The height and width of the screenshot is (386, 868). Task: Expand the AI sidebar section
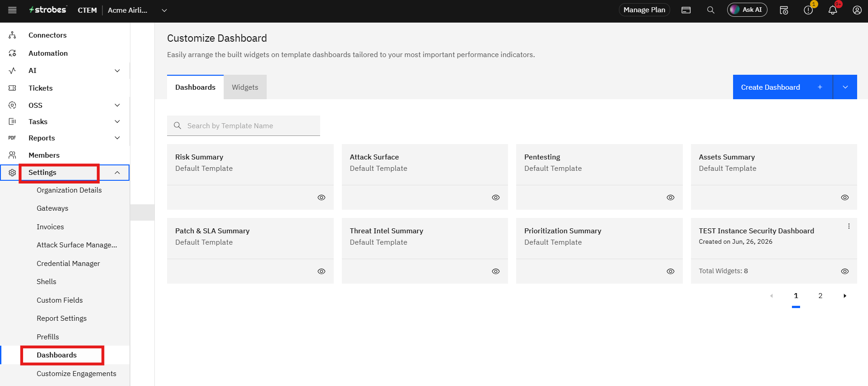[117, 71]
